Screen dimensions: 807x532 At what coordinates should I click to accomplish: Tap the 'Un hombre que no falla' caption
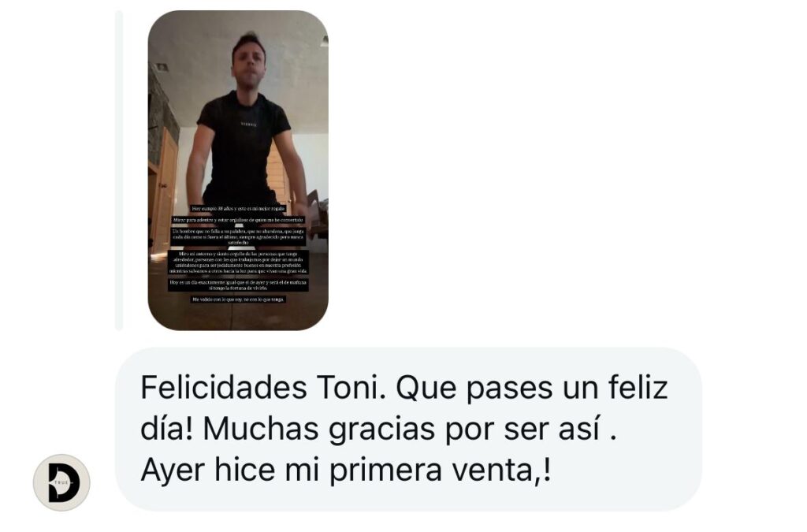(x=238, y=236)
